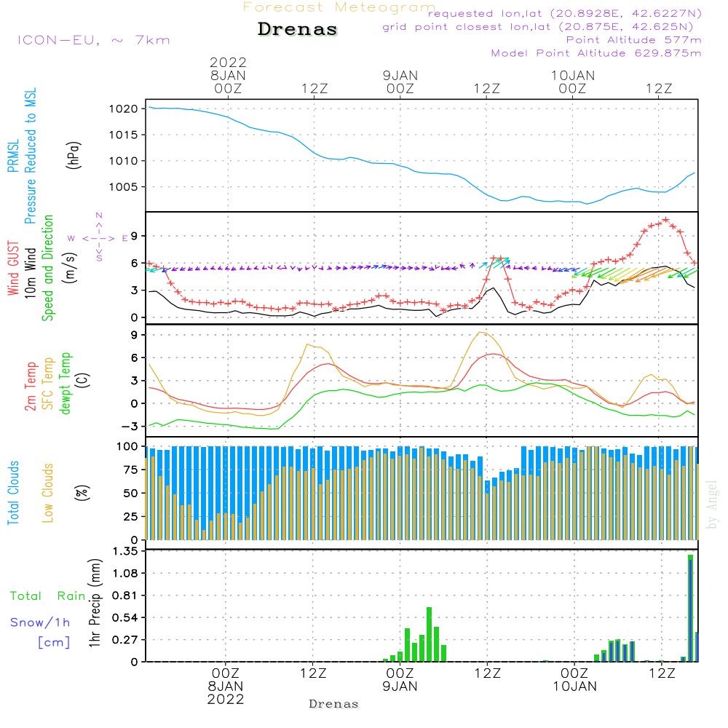Select the '1005' pressure axis value
This screenshot has width=728, height=728.
[124, 187]
